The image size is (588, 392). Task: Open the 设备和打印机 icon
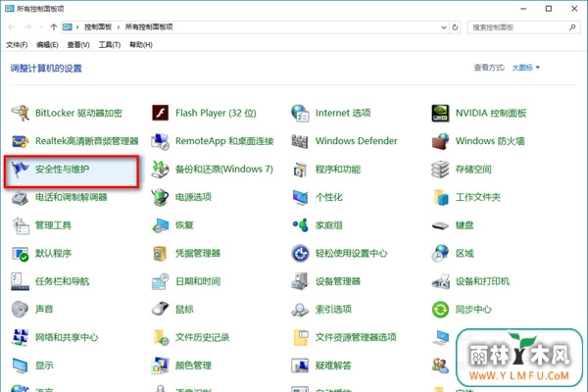click(440, 281)
